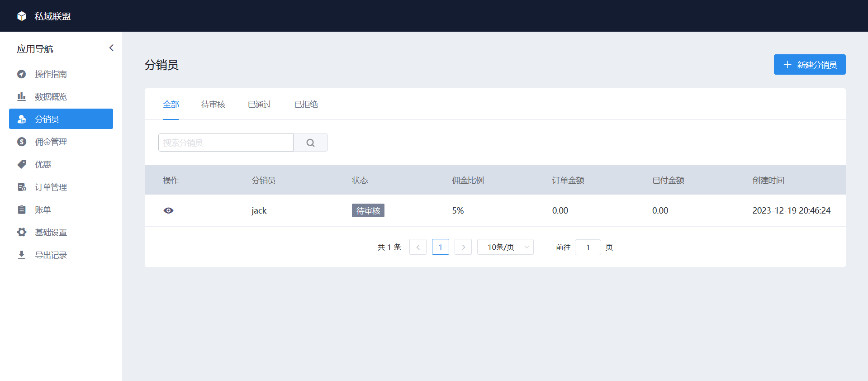
Task: Click the 5% commission rate cell
Action: (458, 210)
